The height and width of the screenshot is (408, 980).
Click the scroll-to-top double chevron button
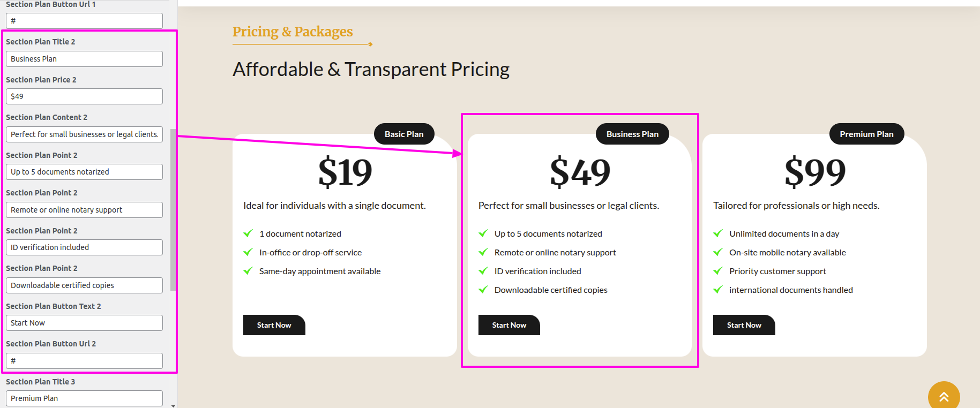(x=944, y=396)
